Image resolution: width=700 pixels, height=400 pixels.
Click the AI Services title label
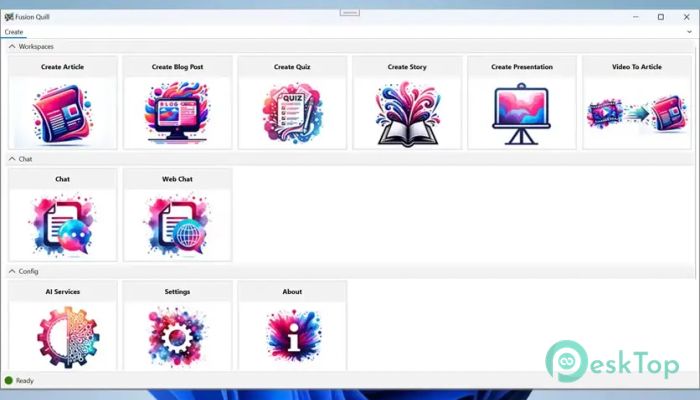point(62,292)
